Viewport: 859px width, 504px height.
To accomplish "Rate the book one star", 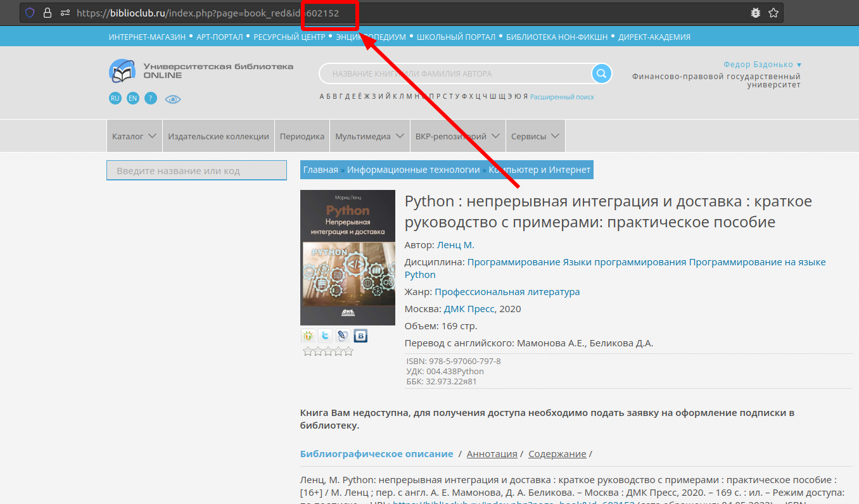I will [308, 351].
